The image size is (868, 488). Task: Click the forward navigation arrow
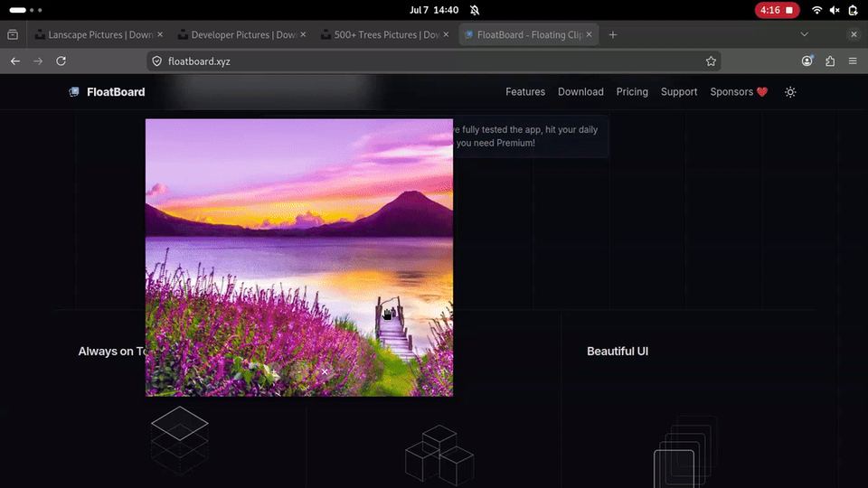(38, 61)
